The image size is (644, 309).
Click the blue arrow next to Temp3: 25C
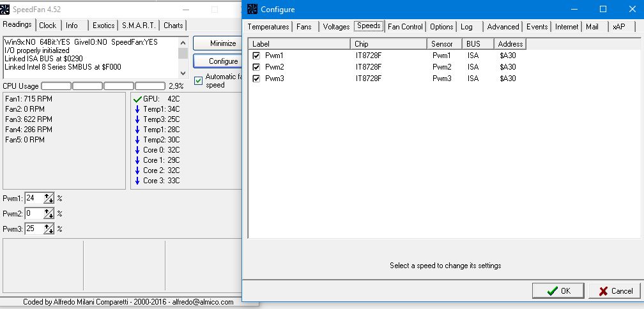tap(137, 119)
